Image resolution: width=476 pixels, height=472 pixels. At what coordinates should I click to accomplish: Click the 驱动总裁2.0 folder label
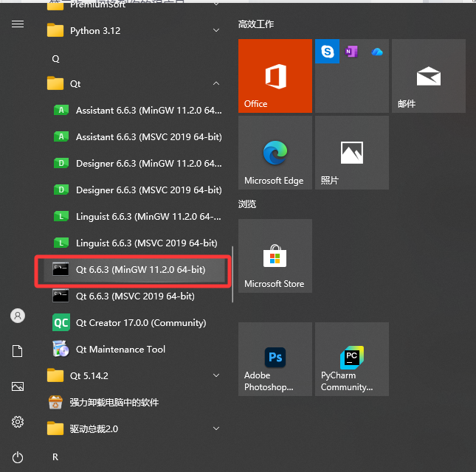pyautogui.click(x=94, y=429)
